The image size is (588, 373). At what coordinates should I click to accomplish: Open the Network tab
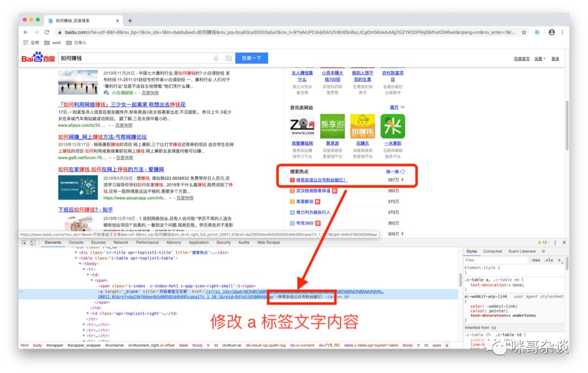click(x=121, y=243)
